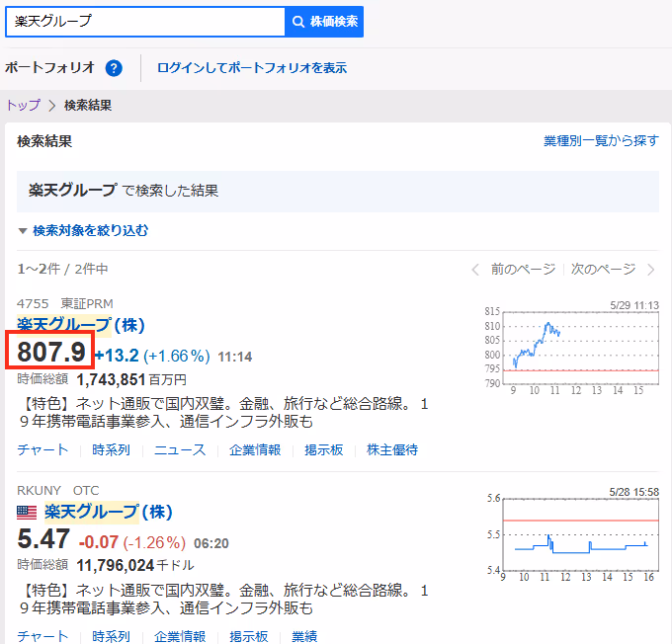Open 業種別一覧から探す link

click(x=601, y=140)
